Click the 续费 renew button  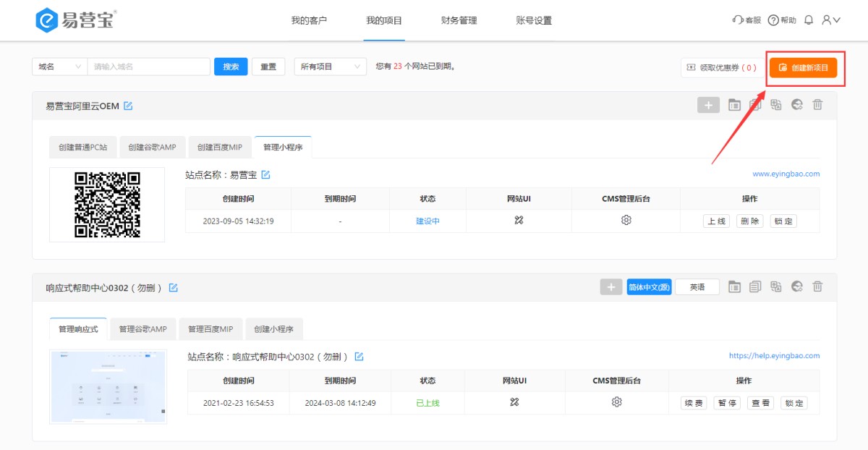point(694,403)
